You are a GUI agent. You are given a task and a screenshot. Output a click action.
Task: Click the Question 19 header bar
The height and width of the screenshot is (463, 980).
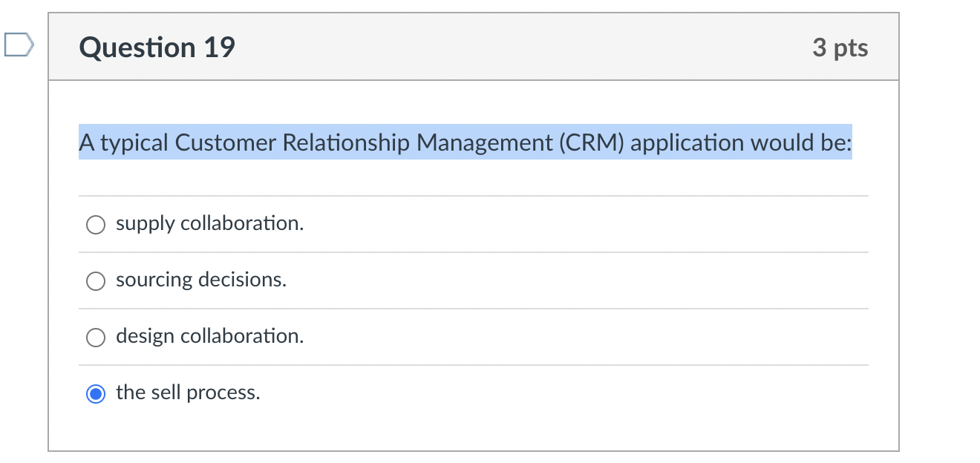[520, 47]
